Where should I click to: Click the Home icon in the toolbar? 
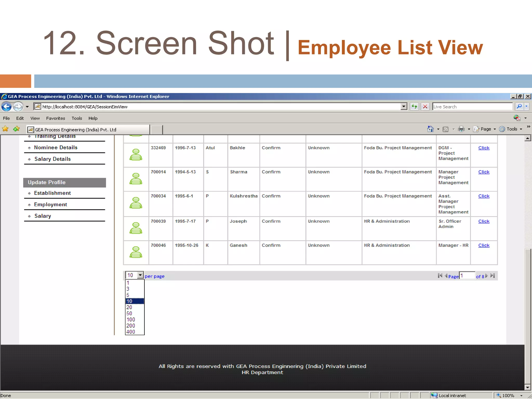click(x=430, y=129)
